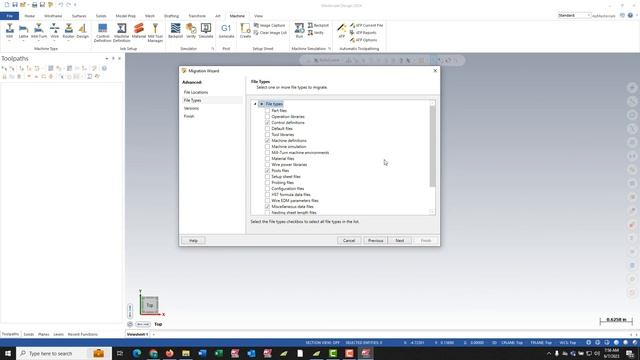640x360 pixels.
Task: Select the Router machine type icon
Action: click(x=69, y=31)
